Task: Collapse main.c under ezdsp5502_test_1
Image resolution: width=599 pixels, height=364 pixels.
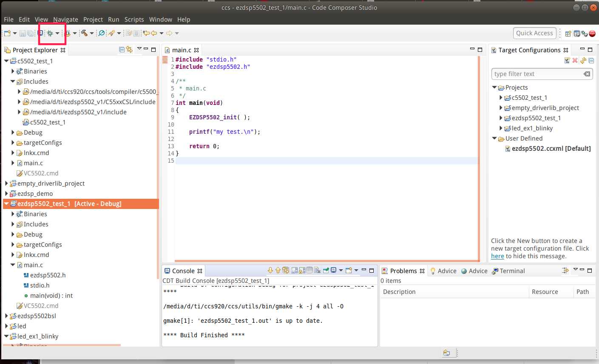Action: (13, 265)
